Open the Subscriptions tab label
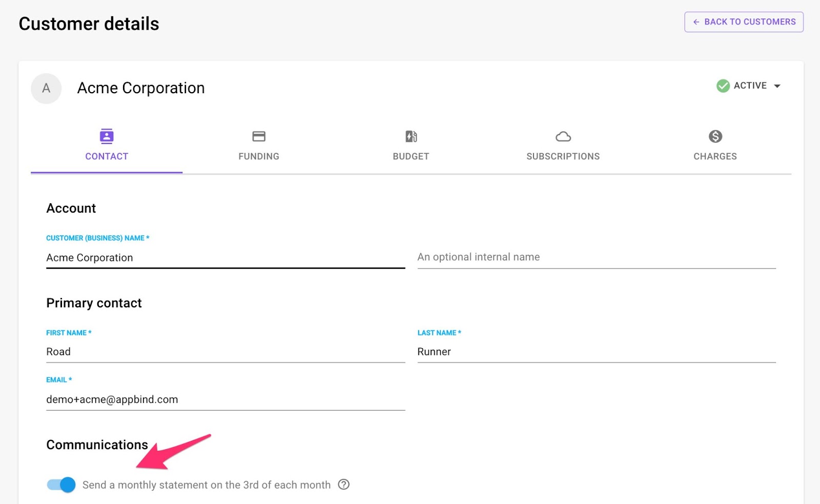The width and height of the screenshot is (820, 504). [563, 156]
